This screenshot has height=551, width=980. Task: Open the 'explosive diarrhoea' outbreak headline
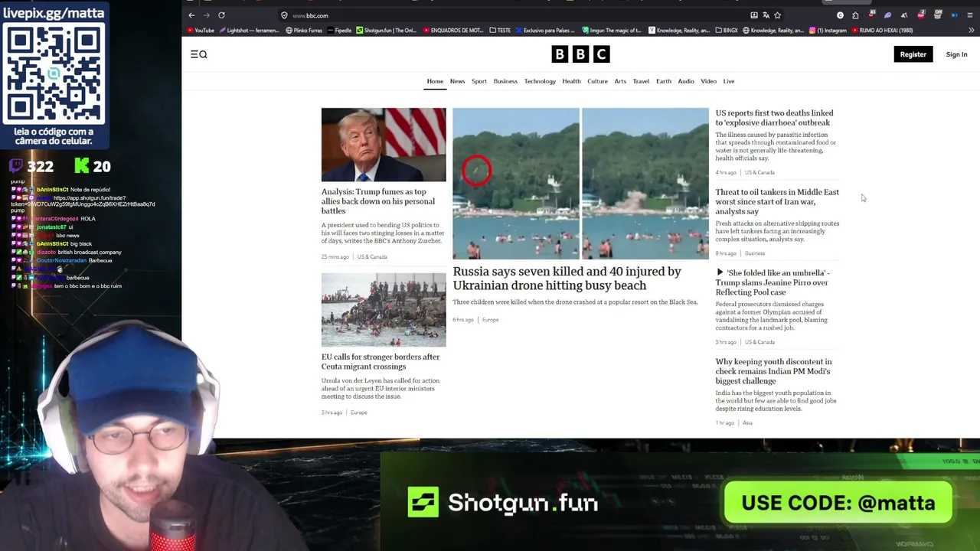click(774, 118)
